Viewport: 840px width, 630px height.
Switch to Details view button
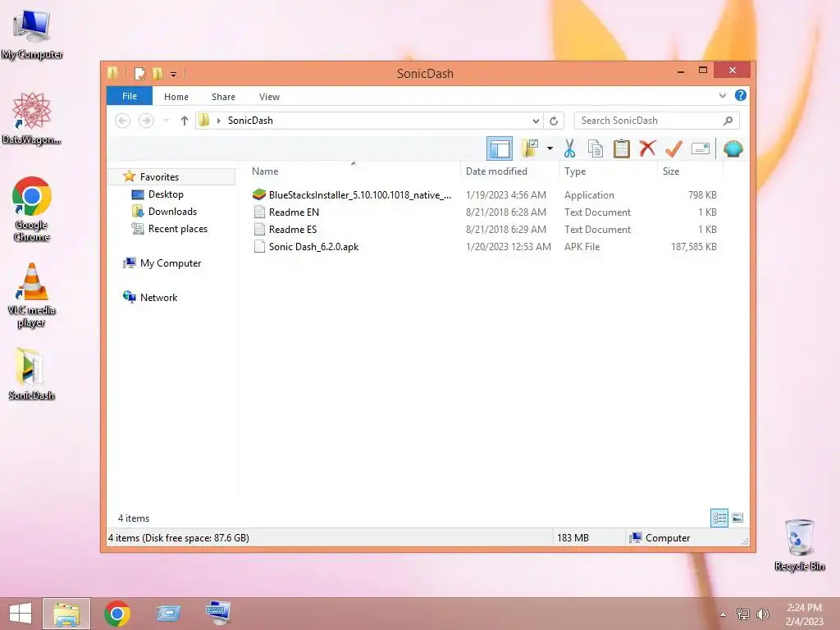coord(719,518)
